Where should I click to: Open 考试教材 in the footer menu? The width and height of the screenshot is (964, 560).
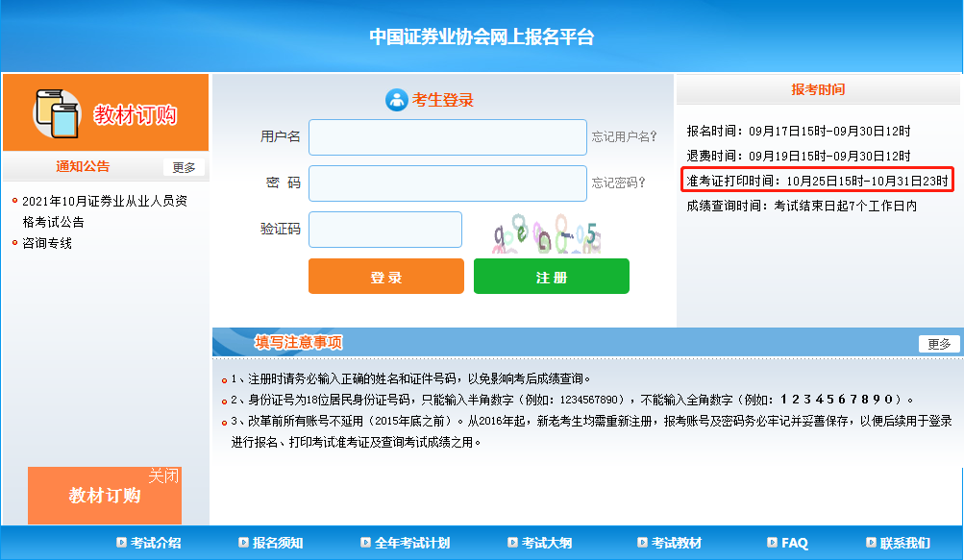(x=677, y=543)
